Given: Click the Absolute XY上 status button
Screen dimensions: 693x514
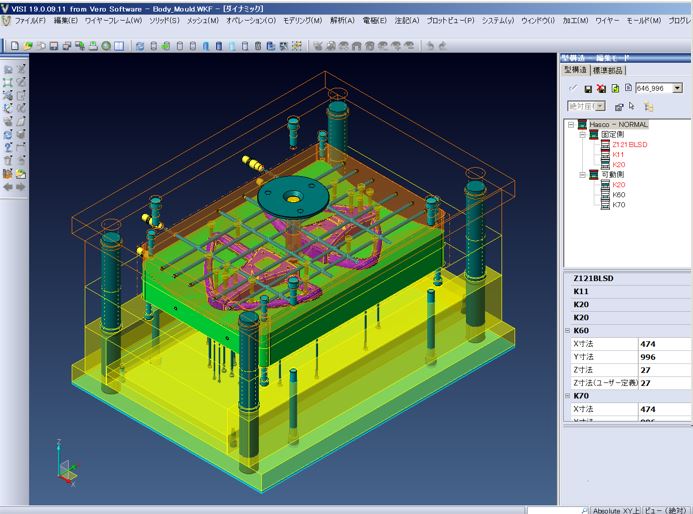Looking at the screenshot, I should (x=613, y=509).
